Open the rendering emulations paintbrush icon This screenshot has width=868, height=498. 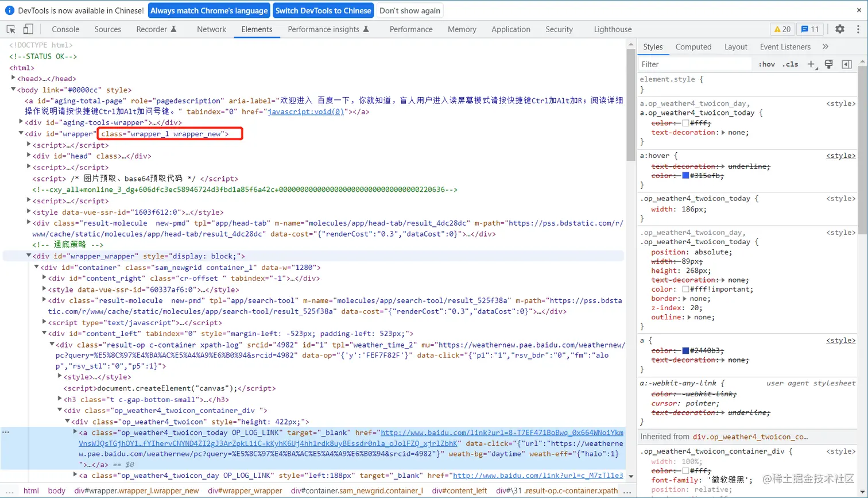click(829, 64)
